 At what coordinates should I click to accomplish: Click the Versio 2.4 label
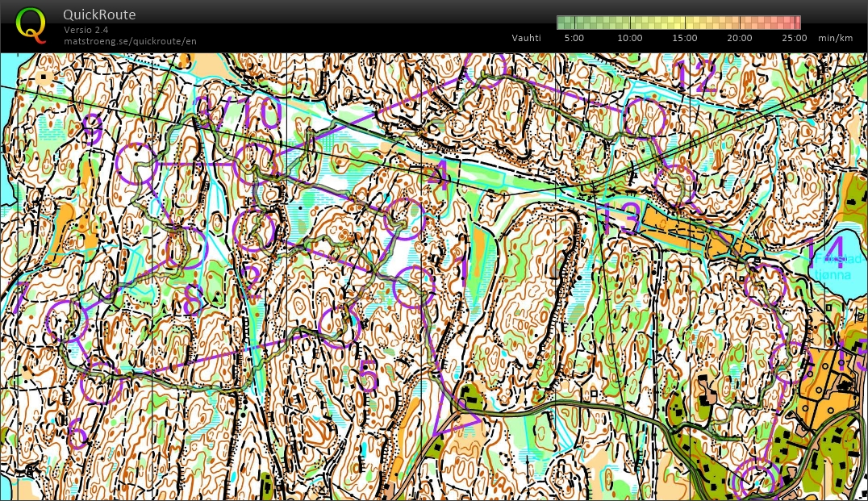coord(86,30)
